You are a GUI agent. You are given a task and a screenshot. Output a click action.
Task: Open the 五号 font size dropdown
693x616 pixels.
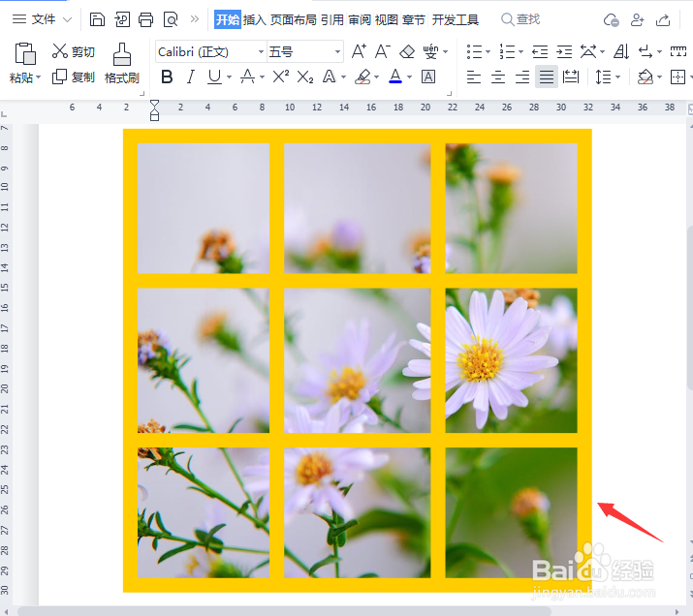[x=337, y=52]
